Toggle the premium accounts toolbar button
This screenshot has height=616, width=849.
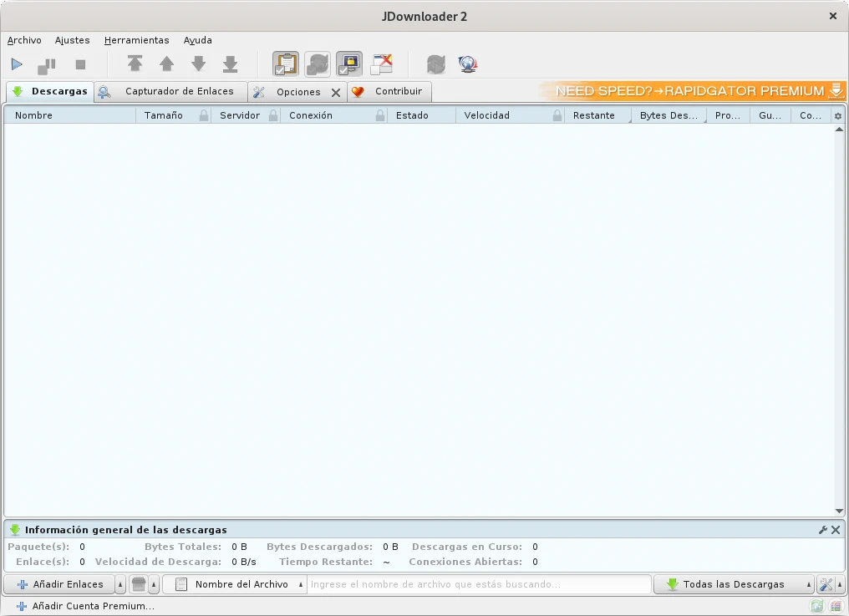point(349,64)
